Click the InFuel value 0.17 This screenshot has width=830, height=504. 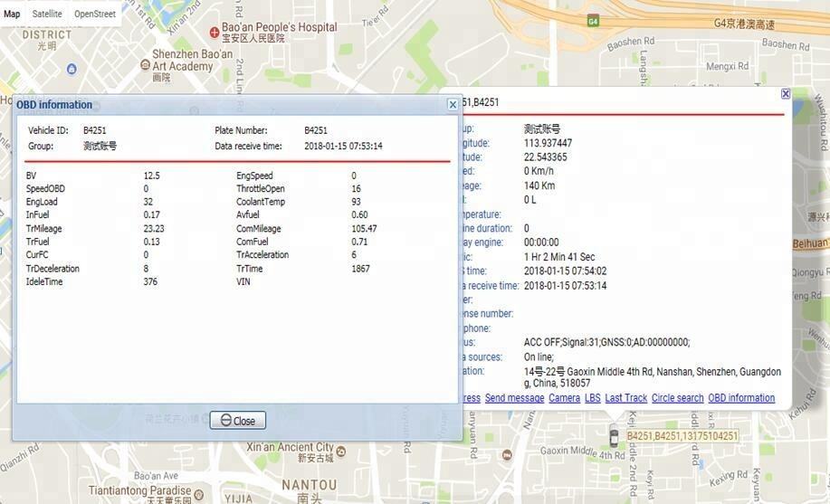[151, 215]
